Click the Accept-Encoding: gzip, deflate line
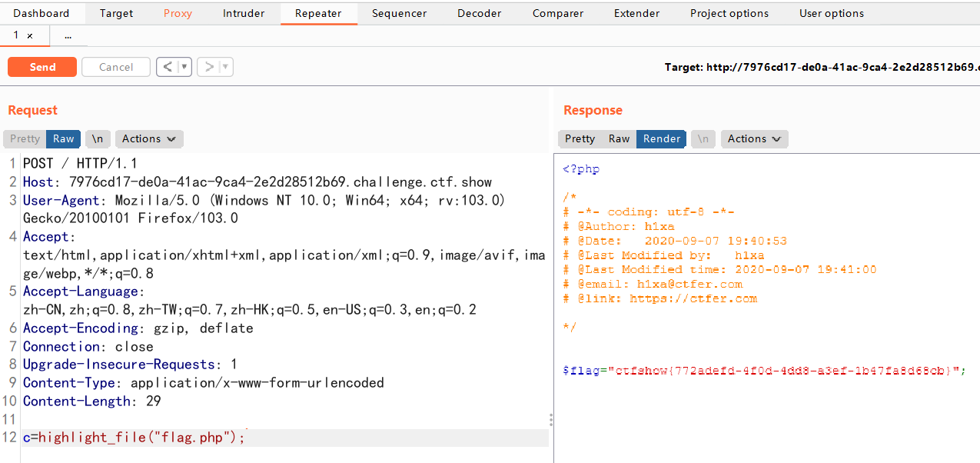 (138, 328)
